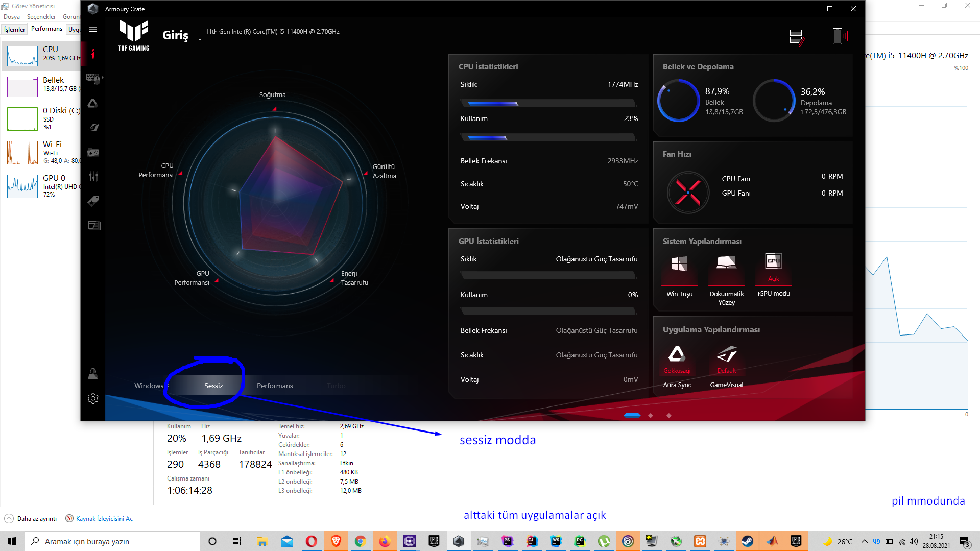Viewport: 980px width, 551px height.
Task: Go to the second dashboard page indicator
Action: tap(651, 416)
